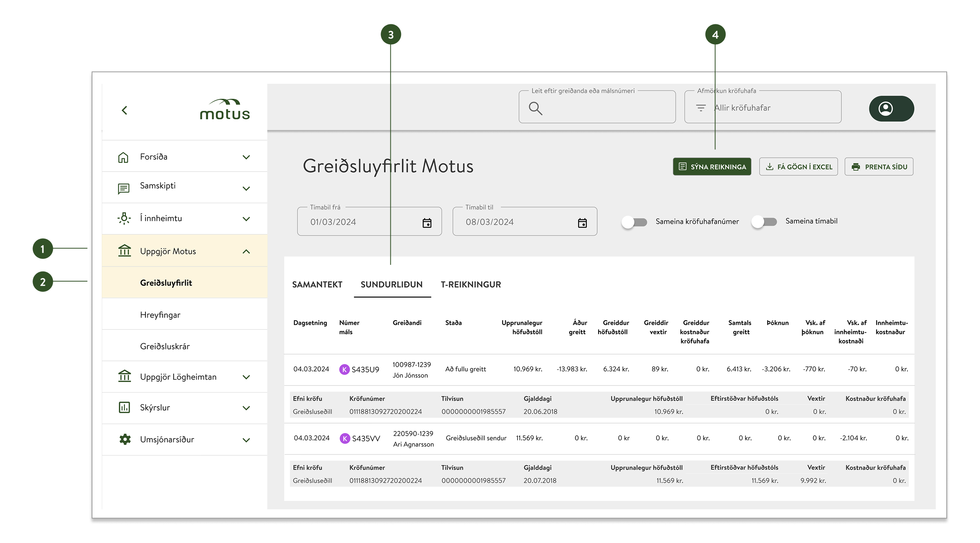
Task: Click the purple K badge for S435U9
Action: [344, 369]
